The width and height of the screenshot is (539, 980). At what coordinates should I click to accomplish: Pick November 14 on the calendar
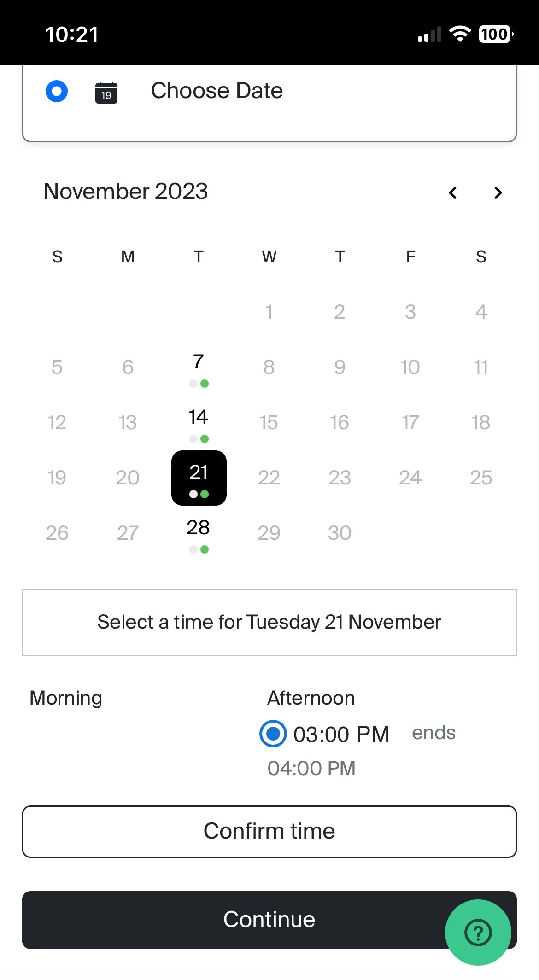tap(199, 422)
